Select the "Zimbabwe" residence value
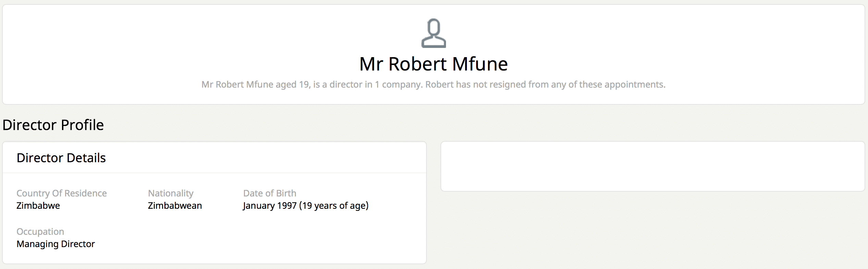 [x=38, y=206]
